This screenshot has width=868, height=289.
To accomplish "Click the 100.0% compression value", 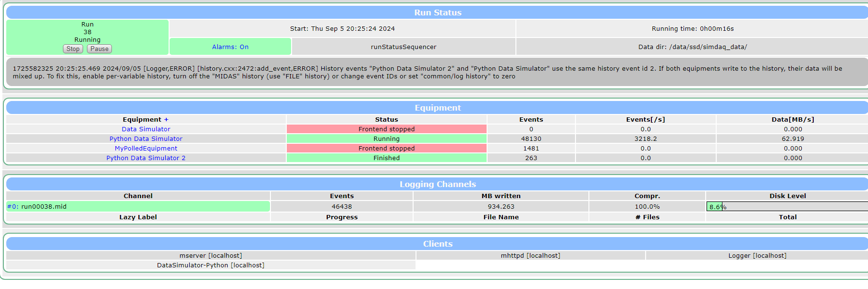I will pos(647,206).
